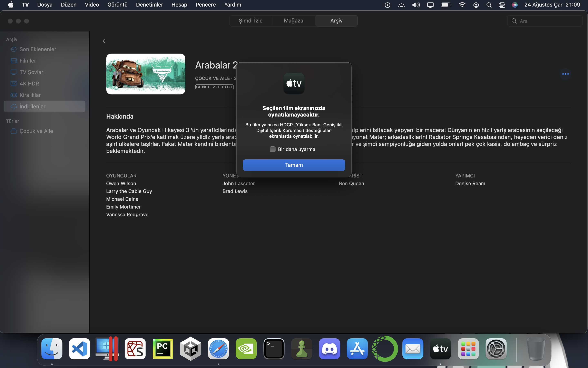Click director John Lasseter
The height and width of the screenshot is (368, 588).
(239, 184)
